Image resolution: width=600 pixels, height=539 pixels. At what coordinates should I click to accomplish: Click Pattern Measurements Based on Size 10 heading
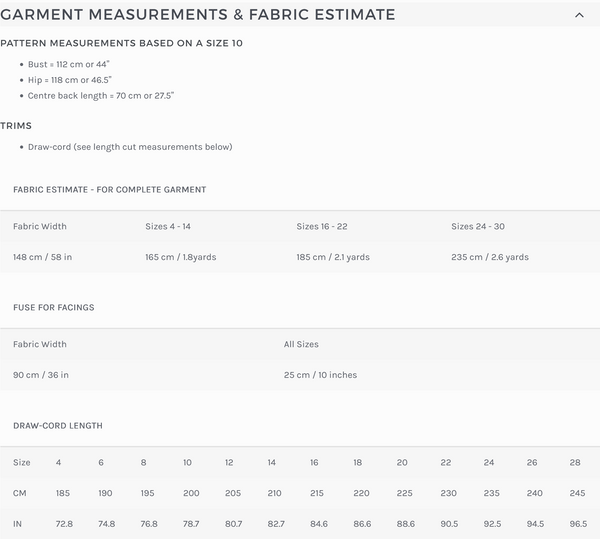pyautogui.click(x=121, y=43)
